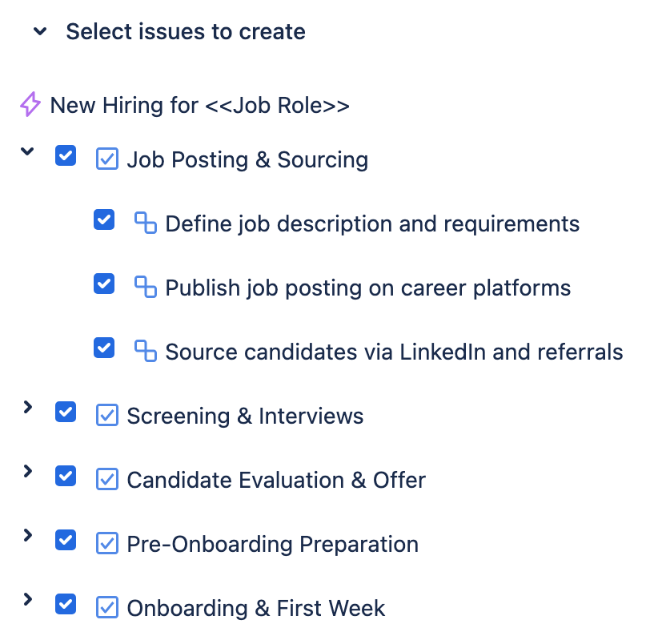Uncheck the Screening & Interviews checkbox
Image resolution: width=666 pixels, height=644 pixels.
coord(66,412)
